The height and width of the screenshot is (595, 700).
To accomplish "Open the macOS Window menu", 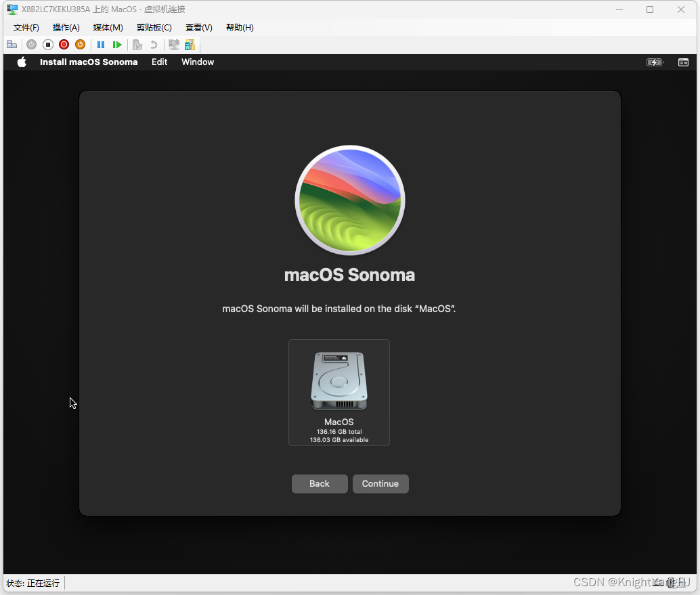I will [x=198, y=62].
